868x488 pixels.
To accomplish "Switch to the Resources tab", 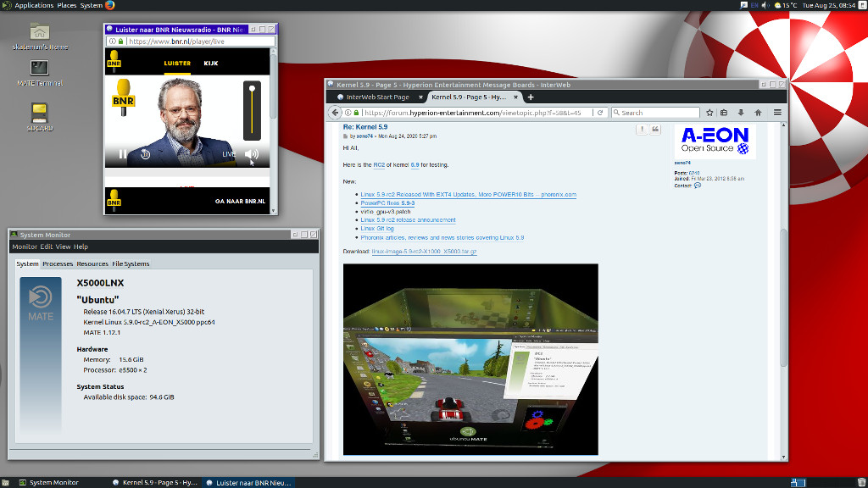I will click(x=92, y=264).
